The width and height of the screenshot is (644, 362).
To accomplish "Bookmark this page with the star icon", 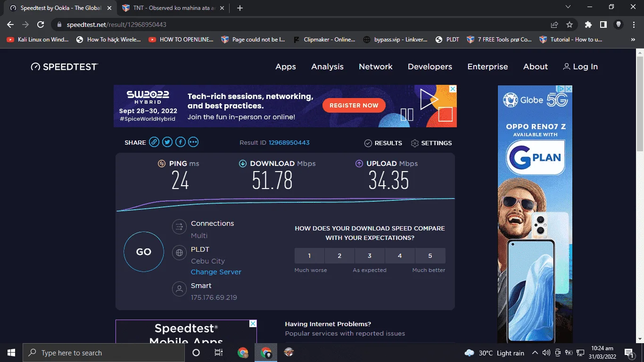I will click(x=570, y=25).
